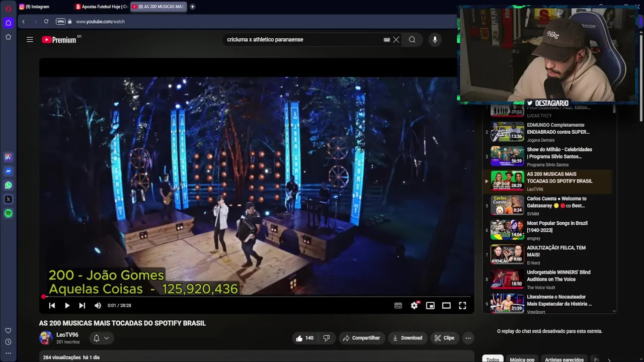Like the video (140)
Image resolution: width=644 pixels, height=362 pixels.
coord(305,338)
